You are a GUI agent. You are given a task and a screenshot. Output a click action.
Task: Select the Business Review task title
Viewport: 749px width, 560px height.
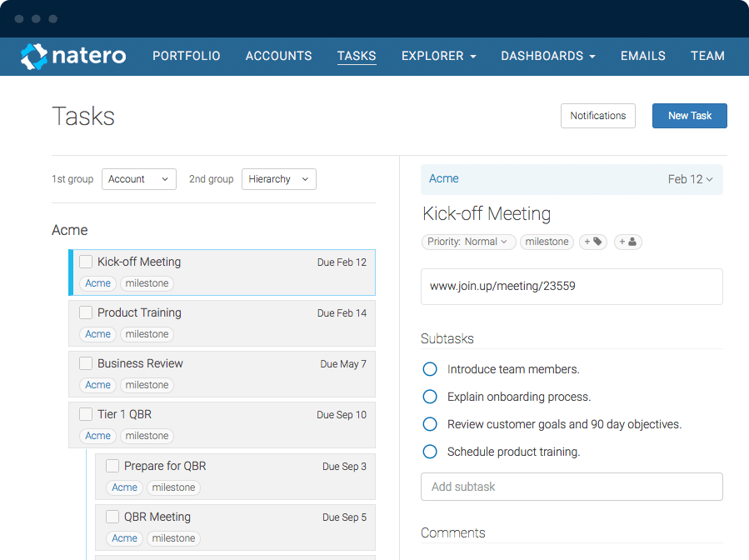[x=140, y=363]
